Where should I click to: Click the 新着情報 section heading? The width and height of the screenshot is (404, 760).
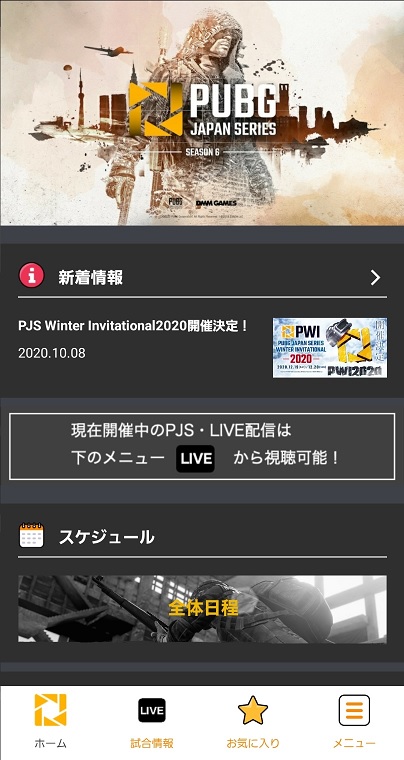click(91, 278)
